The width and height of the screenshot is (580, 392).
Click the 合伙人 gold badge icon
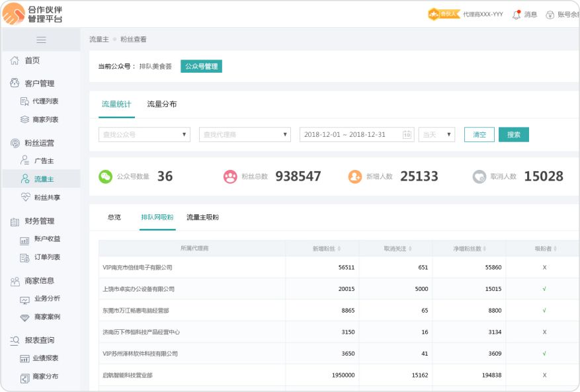click(x=443, y=14)
